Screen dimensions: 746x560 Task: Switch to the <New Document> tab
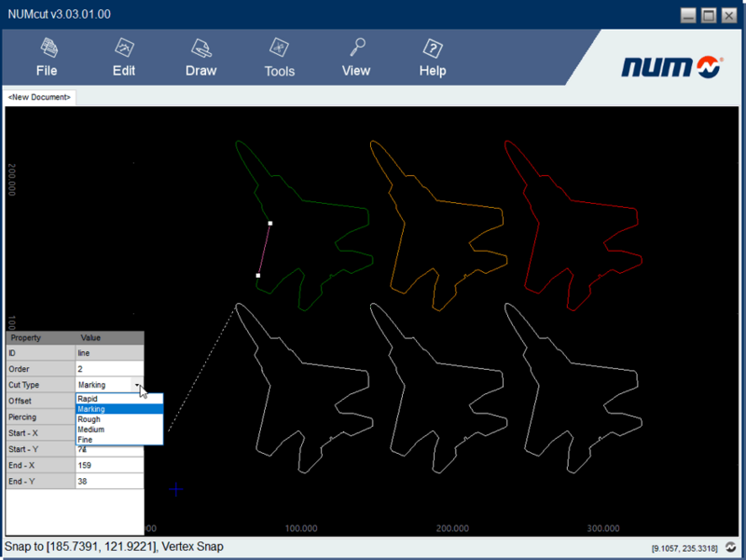39,97
